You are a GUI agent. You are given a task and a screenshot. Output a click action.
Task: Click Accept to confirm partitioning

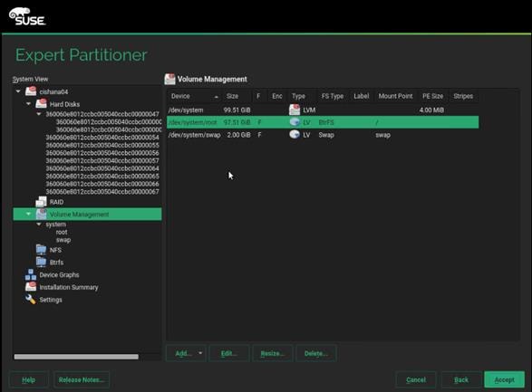pos(505,380)
